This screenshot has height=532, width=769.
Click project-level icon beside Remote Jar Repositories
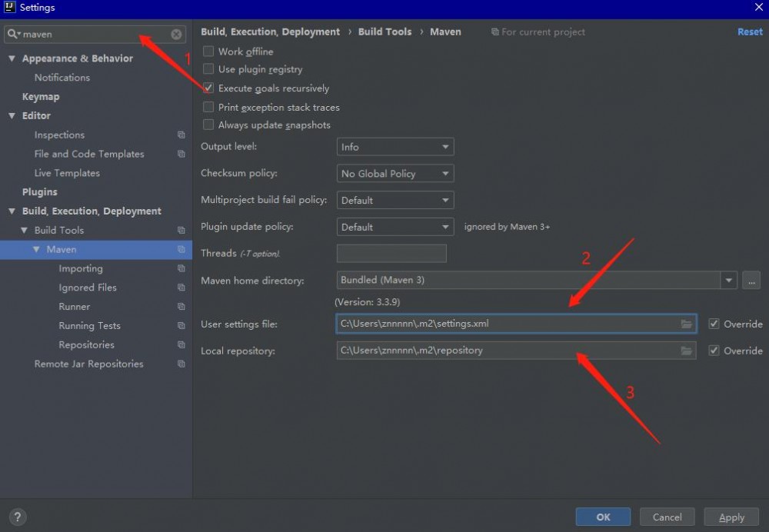pos(181,364)
